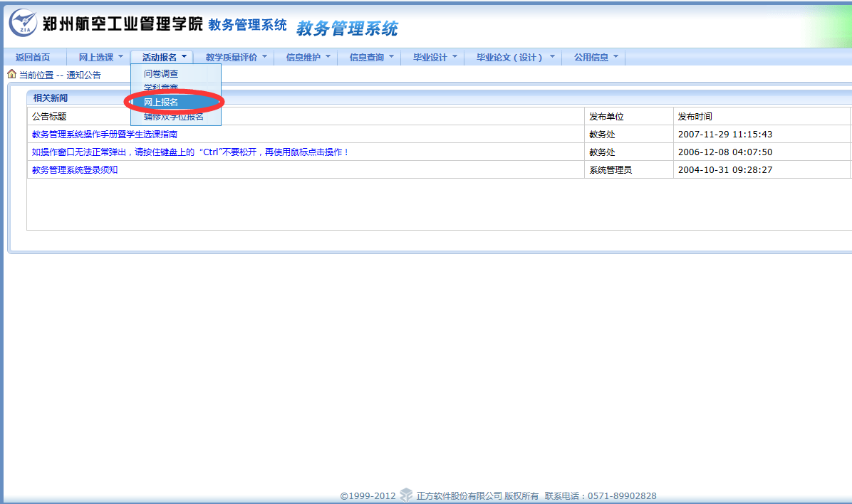Expand the 教学质量评价 menu
This screenshot has height=504, width=852.
pos(236,58)
